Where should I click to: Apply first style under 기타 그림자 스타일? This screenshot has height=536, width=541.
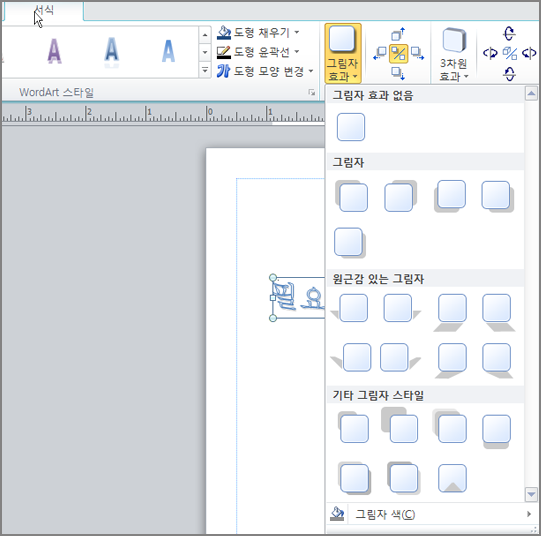[353, 427]
